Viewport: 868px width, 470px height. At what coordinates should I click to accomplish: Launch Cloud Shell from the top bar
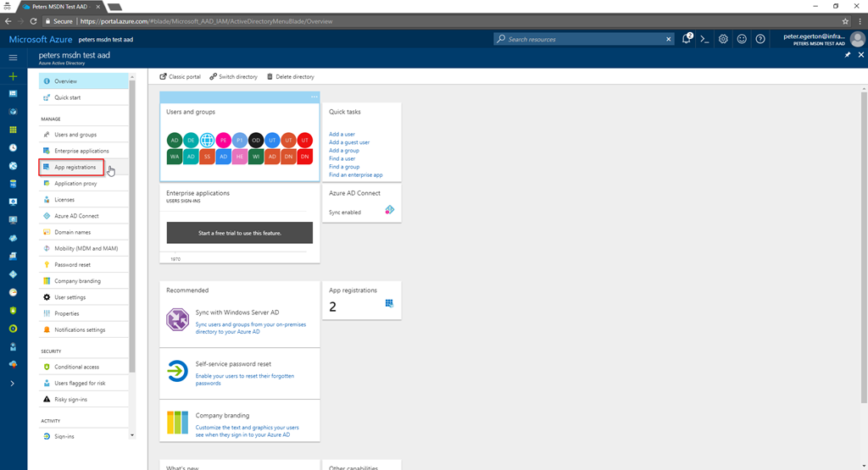tap(704, 39)
